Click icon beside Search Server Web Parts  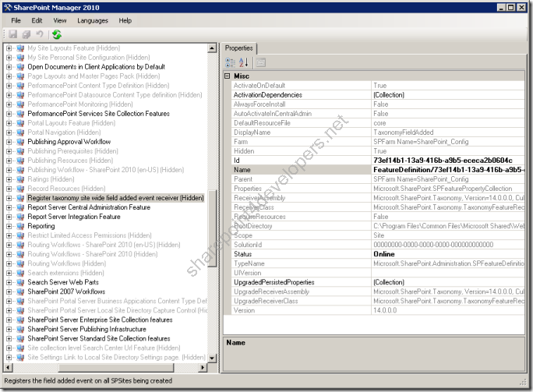point(20,282)
